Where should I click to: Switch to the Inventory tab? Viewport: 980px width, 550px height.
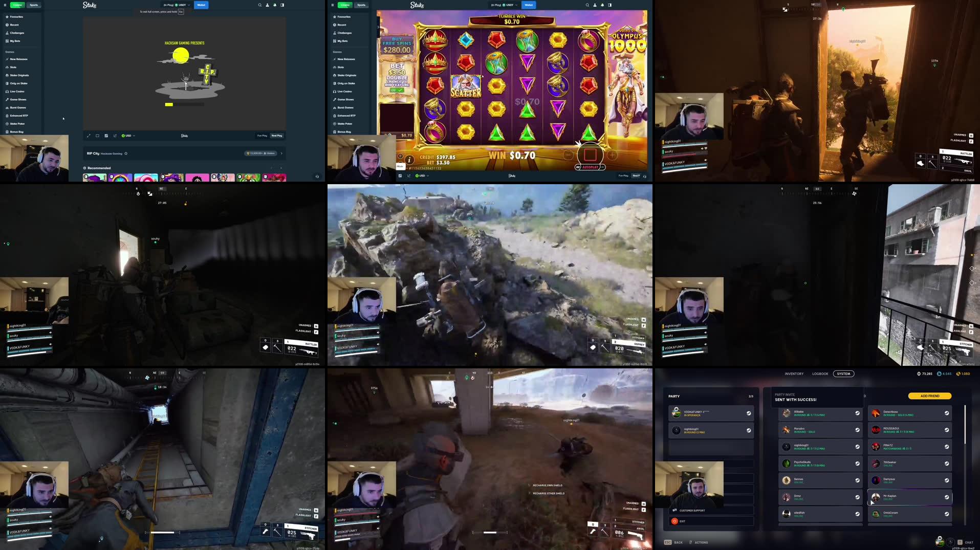pos(795,373)
